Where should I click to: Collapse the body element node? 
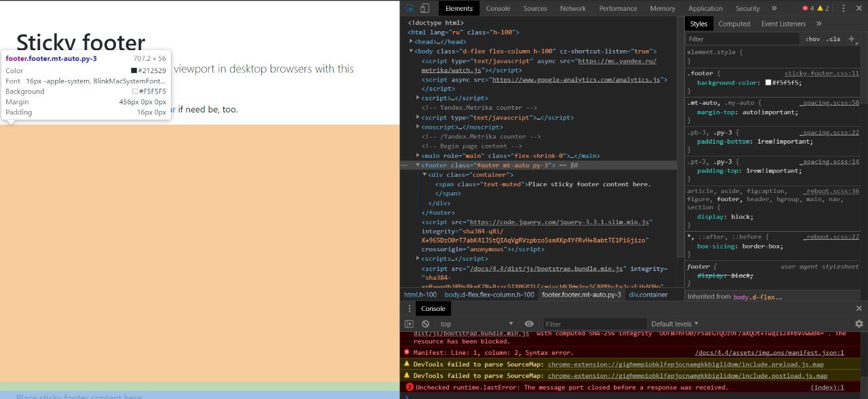[411, 51]
